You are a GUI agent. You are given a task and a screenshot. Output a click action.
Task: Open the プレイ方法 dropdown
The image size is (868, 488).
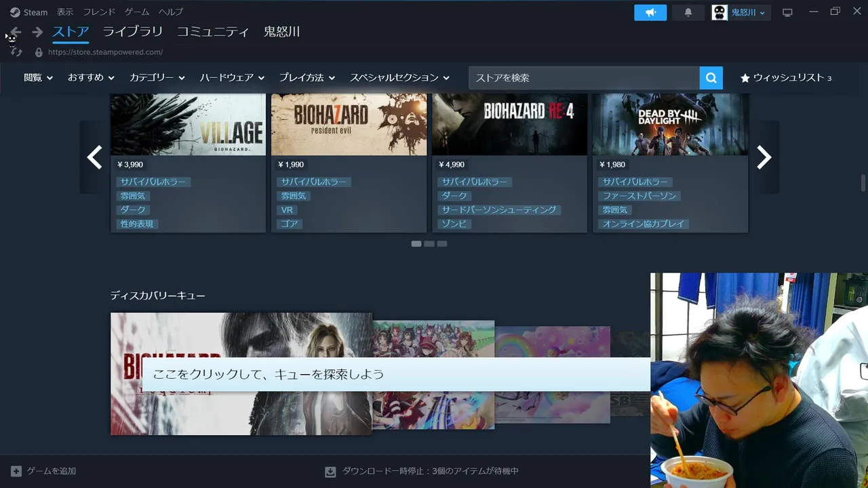(x=307, y=78)
